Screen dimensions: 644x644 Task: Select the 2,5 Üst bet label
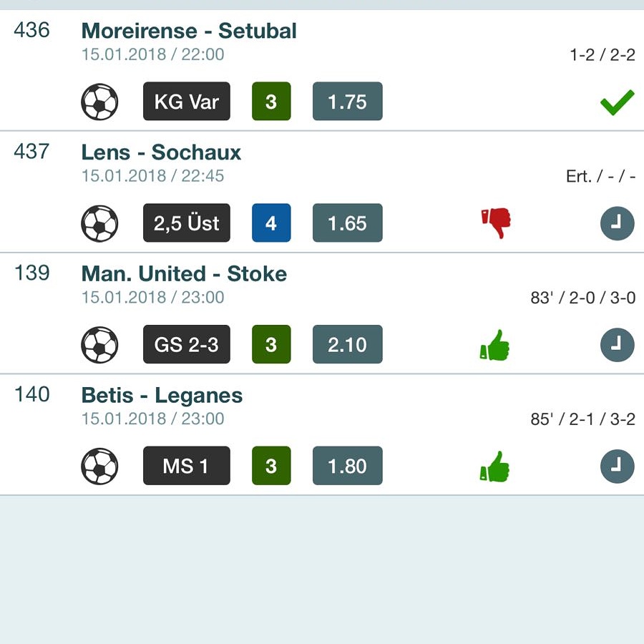tap(187, 223)
